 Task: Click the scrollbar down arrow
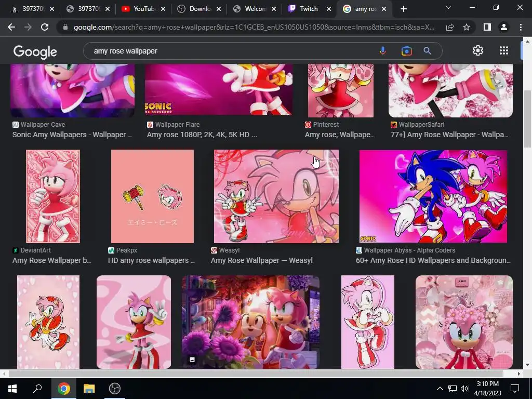527,365
